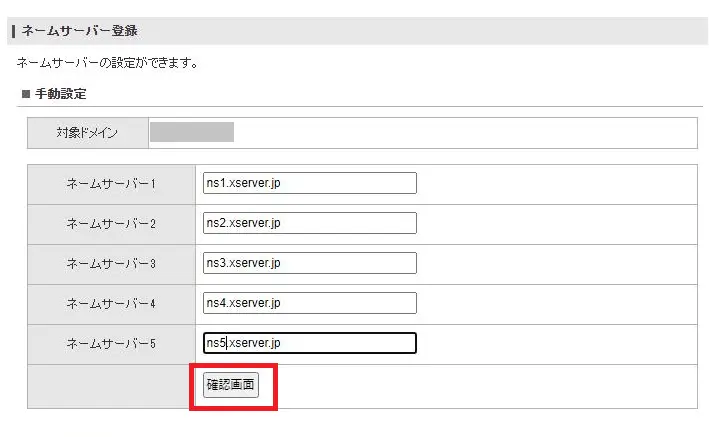Place cursor in ns4.xserver.jp field
Image resolution: width=709 pixels, height=437 pixels.
tap(309, 303)
